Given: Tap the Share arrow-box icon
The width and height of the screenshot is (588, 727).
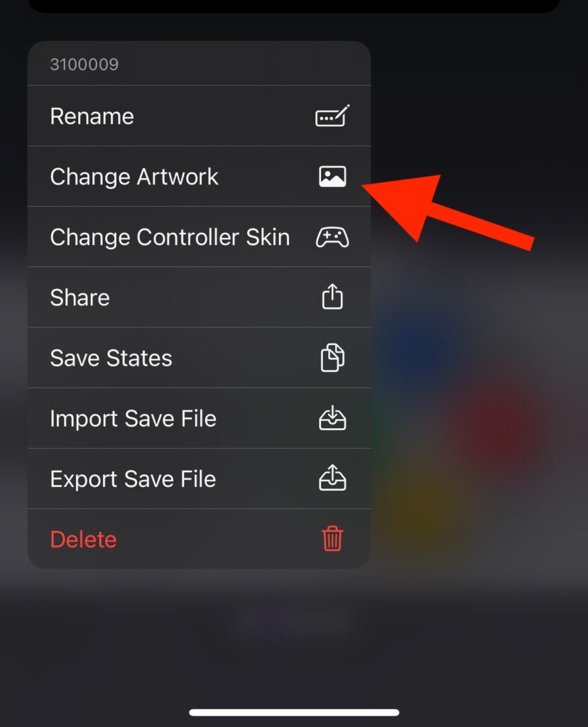Looking at the screenshot, I should [x=332, y=297].
